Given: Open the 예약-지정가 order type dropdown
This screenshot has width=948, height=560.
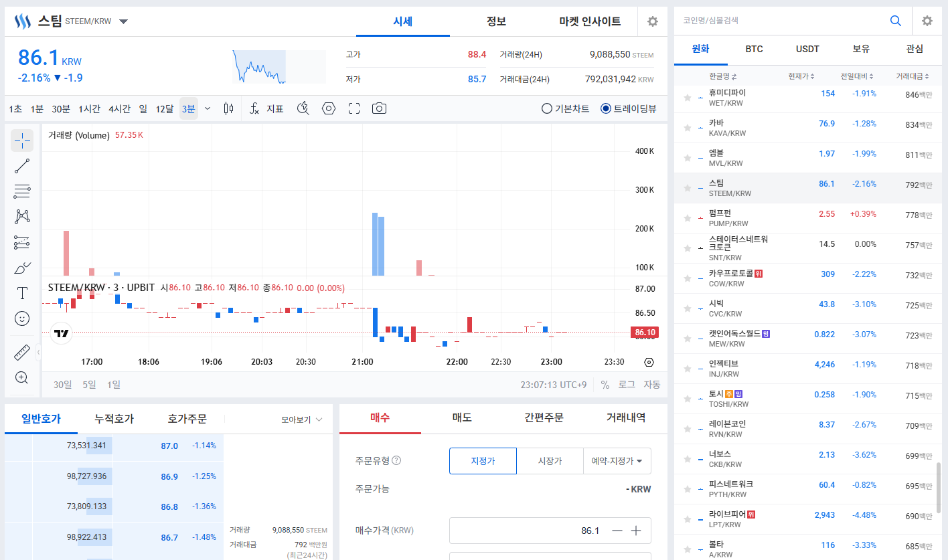Looking at the screenshot, I should pyautogui.click(x=617, y=461).
